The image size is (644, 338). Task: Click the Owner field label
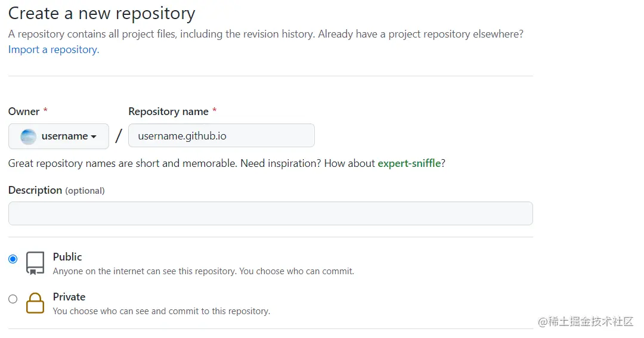click(x=24, y=111)
